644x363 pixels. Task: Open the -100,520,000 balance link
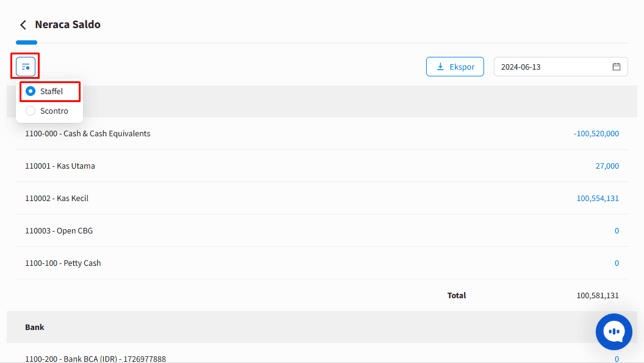[x=596, y=134]
